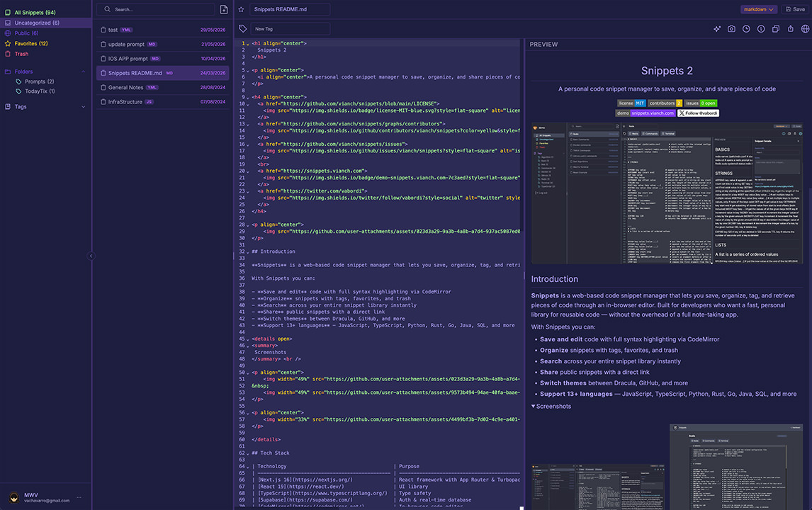Click the new snippet file icon
This screenshot has width=812, height=510.
(x=224, y=9)
